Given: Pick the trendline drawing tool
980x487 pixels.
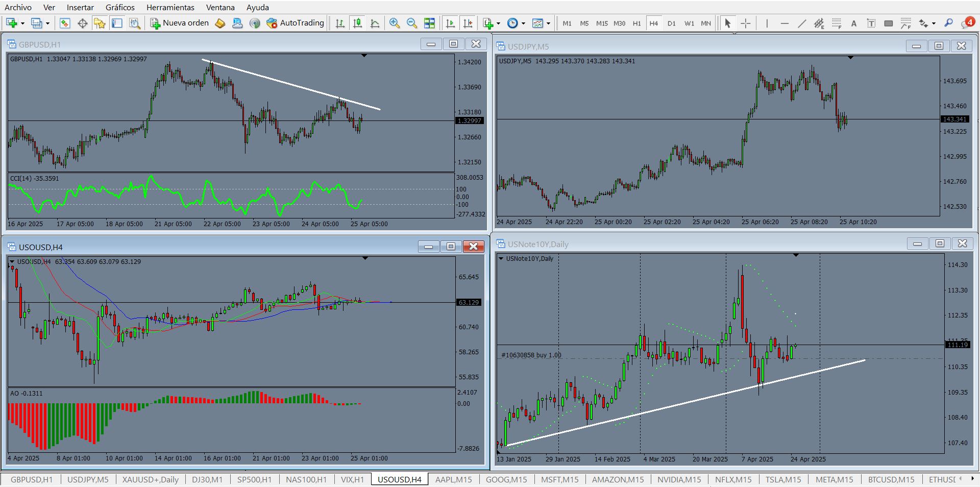Looking at the screenshot, I should coord(802,23).
